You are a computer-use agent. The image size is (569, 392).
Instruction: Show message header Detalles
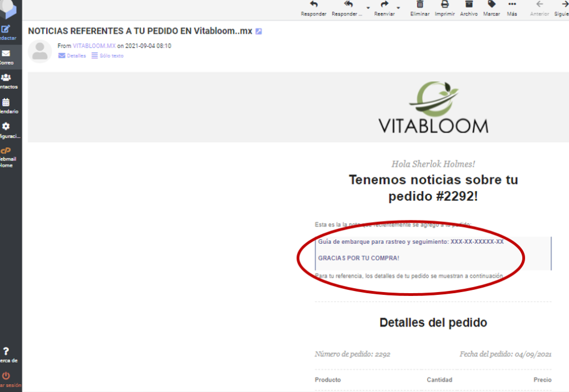click(72, 56)
